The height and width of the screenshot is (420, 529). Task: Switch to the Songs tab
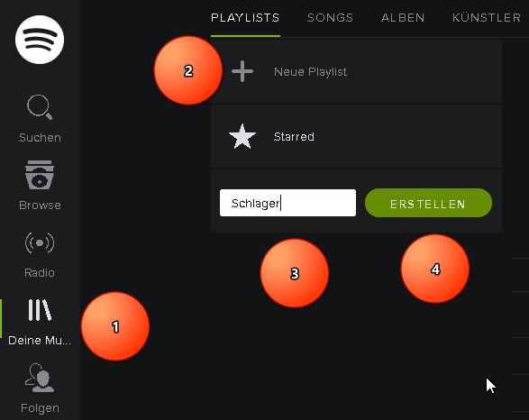[x=330, y=17]
